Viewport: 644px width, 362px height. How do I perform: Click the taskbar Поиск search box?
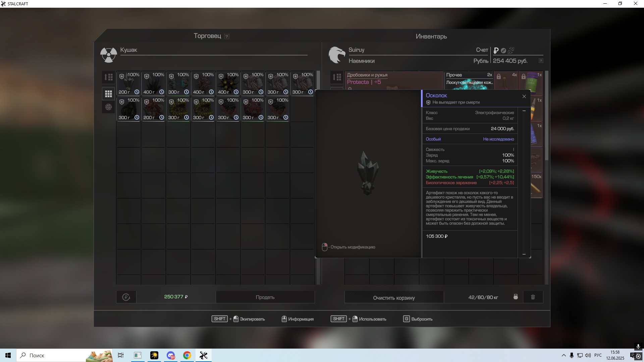[64, 355]
